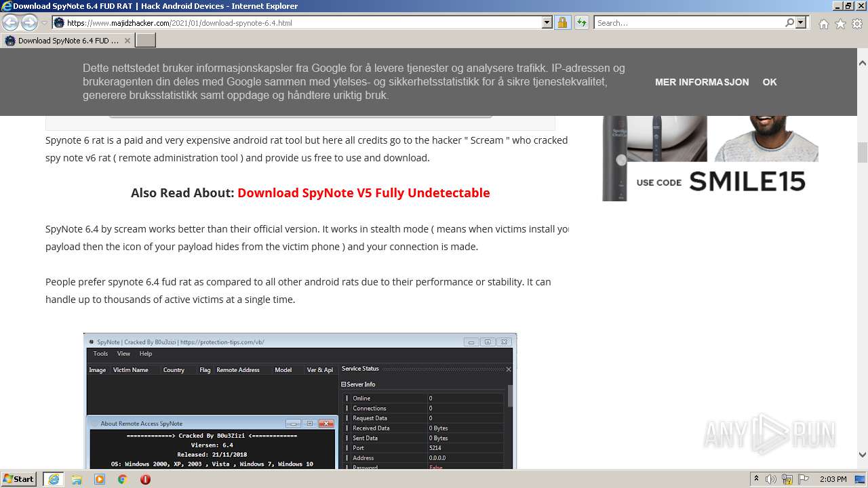Screen dimensions: 868x488
Task: Click the Received Data row label
Action: tap(371, 428)
